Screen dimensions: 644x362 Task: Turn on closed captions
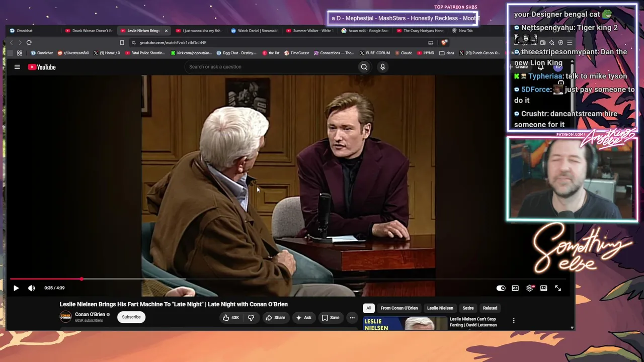[515, 288]
